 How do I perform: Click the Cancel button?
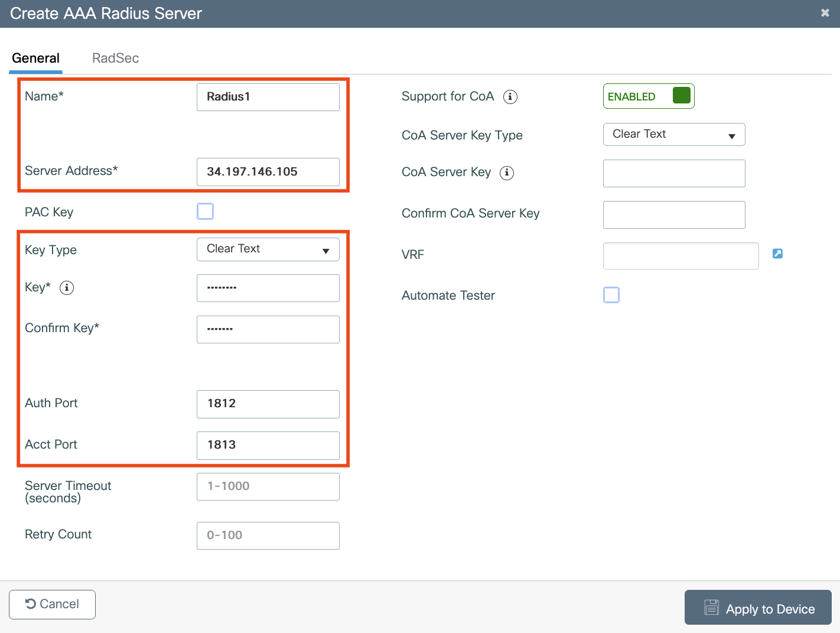(x=52, y=604)
